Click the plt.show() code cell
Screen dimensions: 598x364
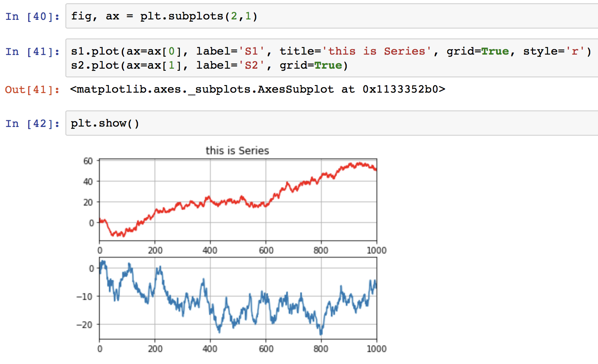click(332, 123)
